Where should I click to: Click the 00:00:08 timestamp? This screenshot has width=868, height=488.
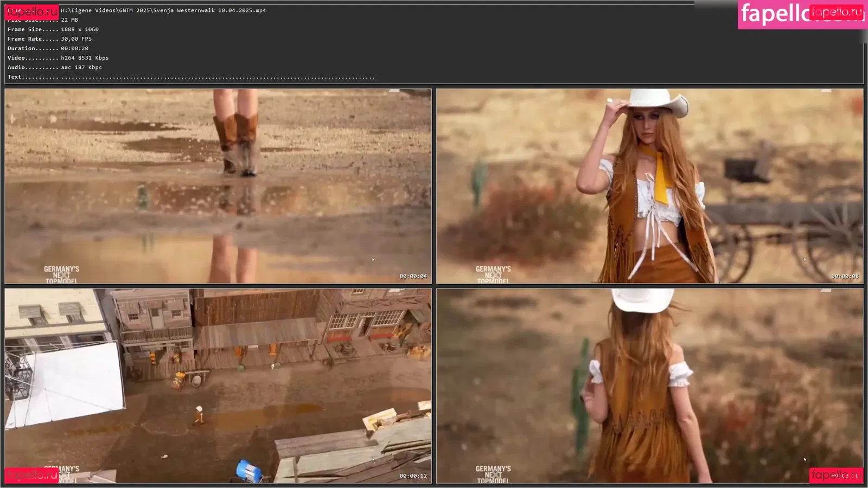845,277
